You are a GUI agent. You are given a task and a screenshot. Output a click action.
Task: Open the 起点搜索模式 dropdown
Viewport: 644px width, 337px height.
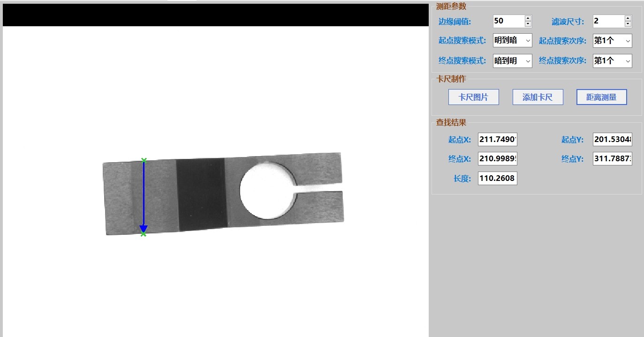pos(513,41)
